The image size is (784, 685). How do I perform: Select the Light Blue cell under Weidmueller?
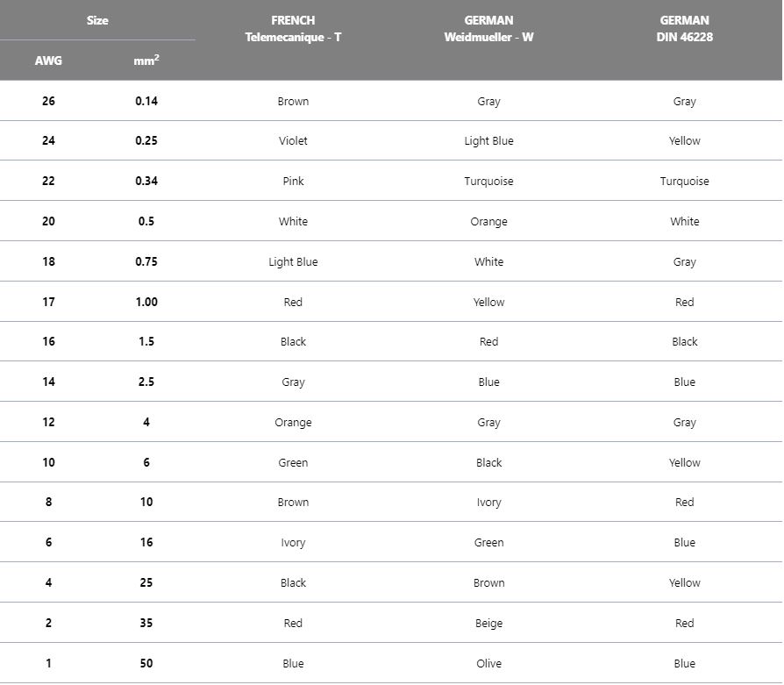488,141
